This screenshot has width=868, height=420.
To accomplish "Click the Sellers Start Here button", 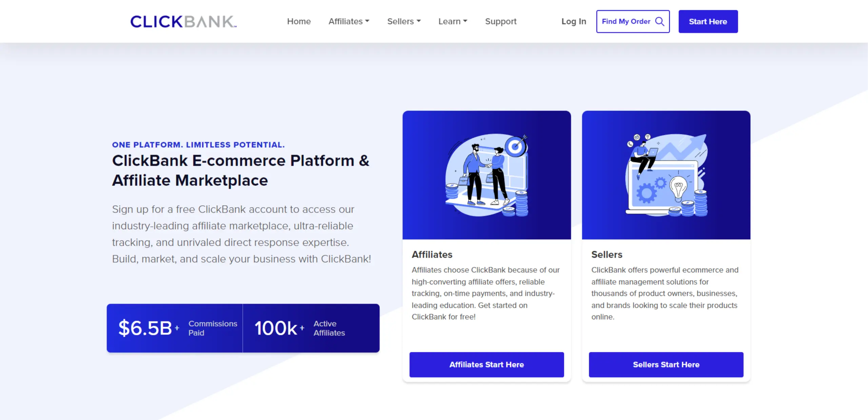I will pyautogui.click(x=666, y=364).
